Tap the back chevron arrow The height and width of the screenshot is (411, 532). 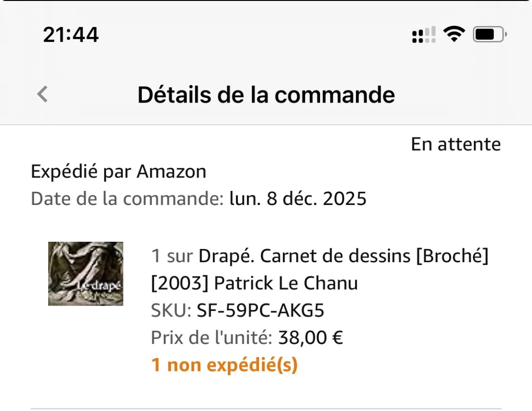coord(43,94)
